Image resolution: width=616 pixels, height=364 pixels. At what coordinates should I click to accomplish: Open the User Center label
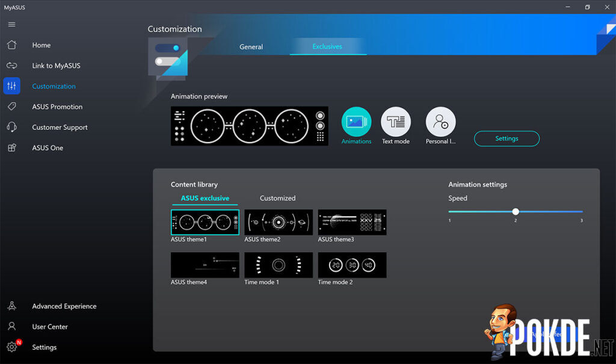[x=50, y=327]
